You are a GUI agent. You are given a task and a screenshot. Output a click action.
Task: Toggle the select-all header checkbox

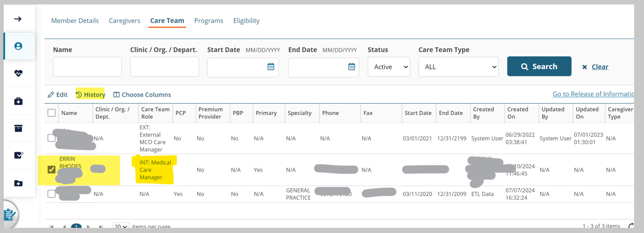click(x=51, y=113)
